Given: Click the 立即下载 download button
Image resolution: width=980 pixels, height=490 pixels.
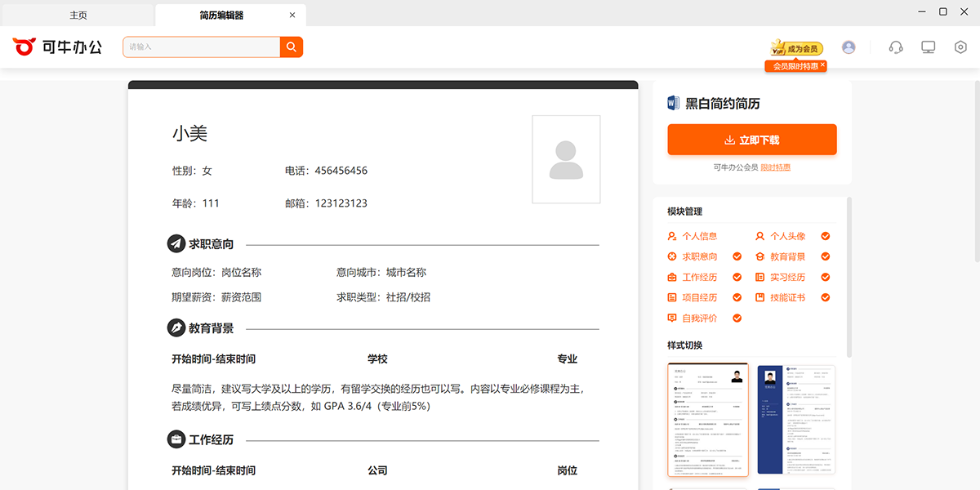Looking at the screenshot, I should pyautogui.click(x=752, y=140).
